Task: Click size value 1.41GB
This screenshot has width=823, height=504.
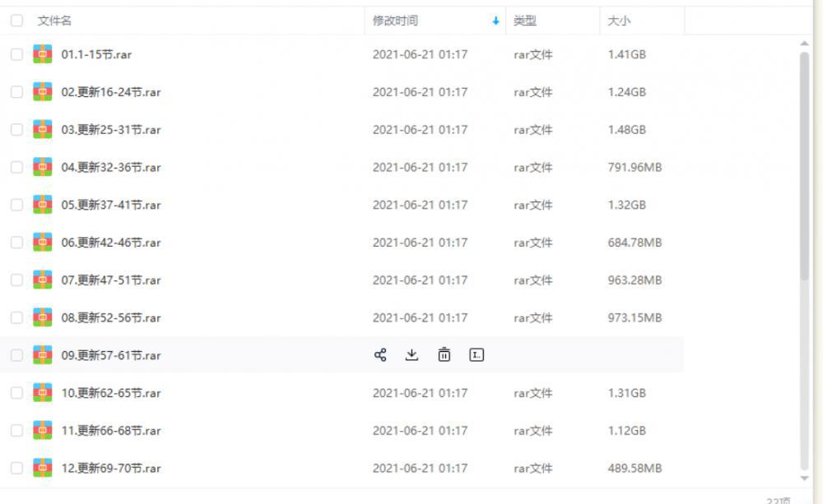Action: coord(626,54)
